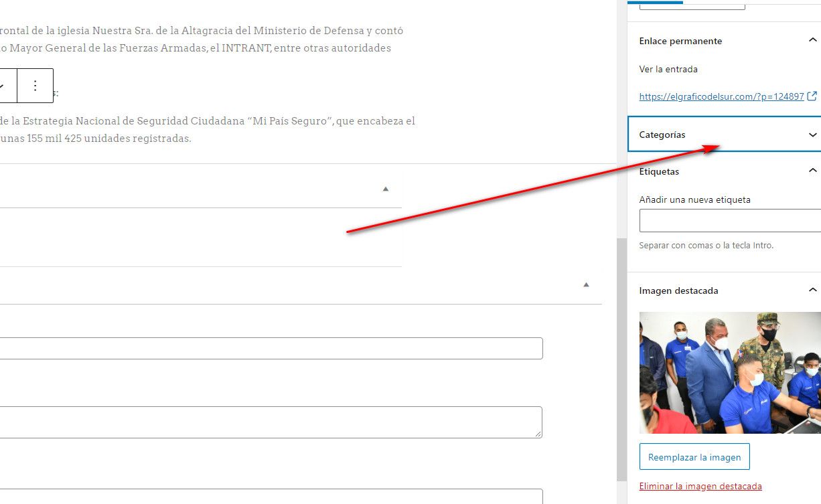Click the first single-line meta box field
Image resolution: width=821 pixels, height=504 pixels.
click(270, 348)
